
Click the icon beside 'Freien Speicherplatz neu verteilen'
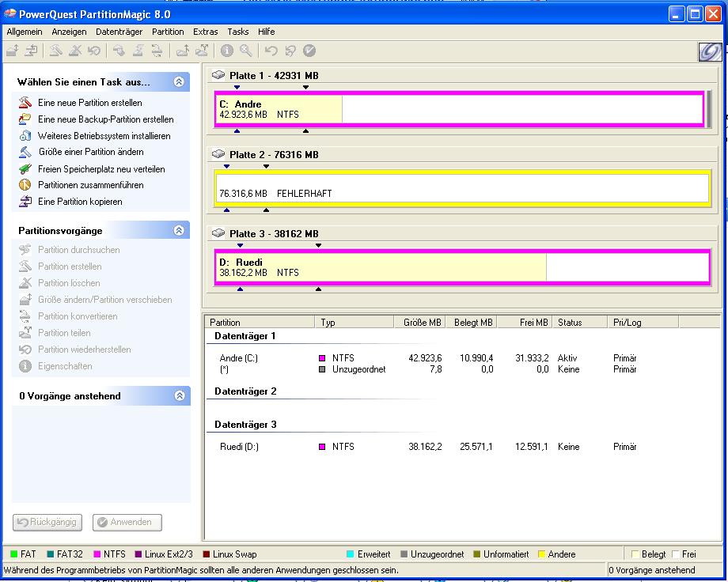25,169
